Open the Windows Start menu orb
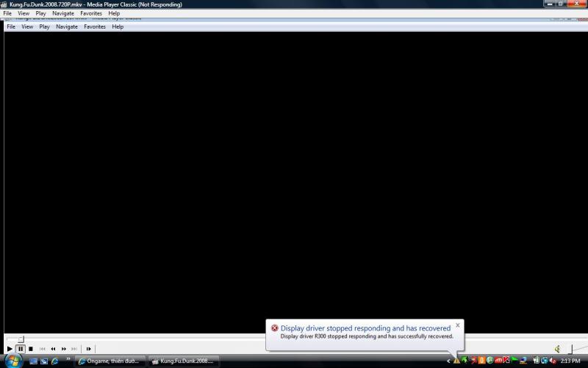Image resolution: width=588 pixels, height=368 pixels. click(12, 361)
